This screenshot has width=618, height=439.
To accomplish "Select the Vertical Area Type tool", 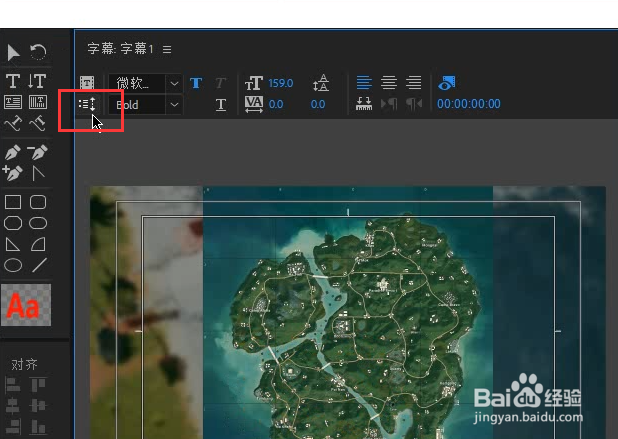I will click(38, 102).
